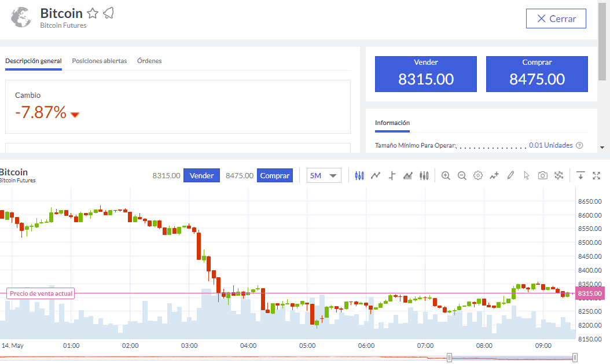The image size is (610, 364).
Task: Open the Órdenes tab
Action: (x=149, y=61)
